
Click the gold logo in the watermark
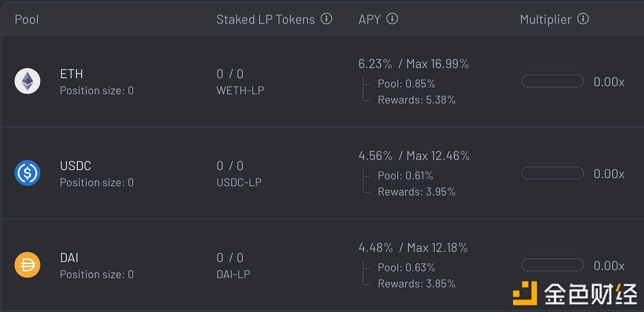(x=525, y=293)
